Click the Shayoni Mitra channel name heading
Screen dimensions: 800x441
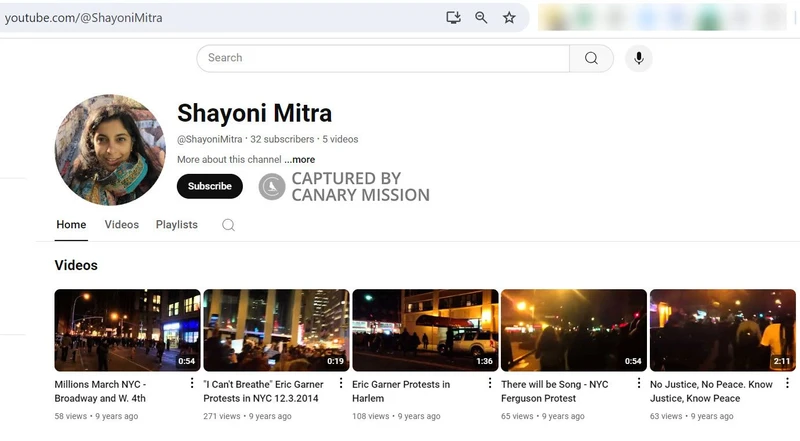(255, 113)
